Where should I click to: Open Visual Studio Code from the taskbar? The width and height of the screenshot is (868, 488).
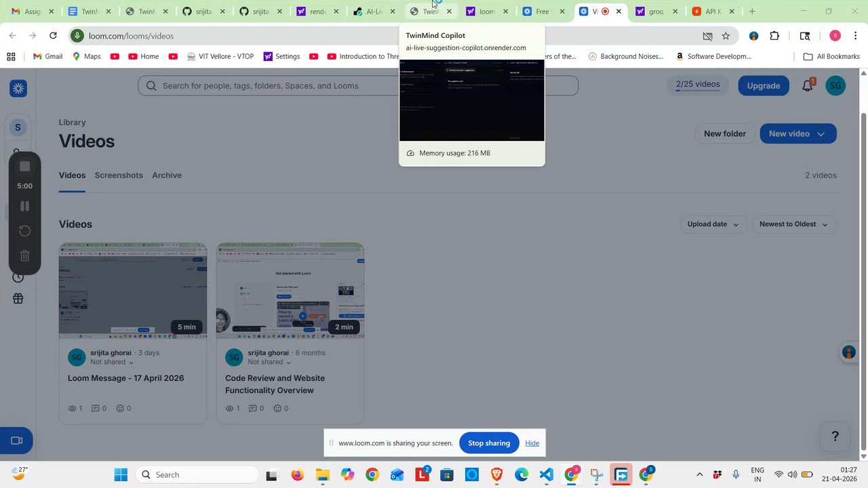click(547, 475)
